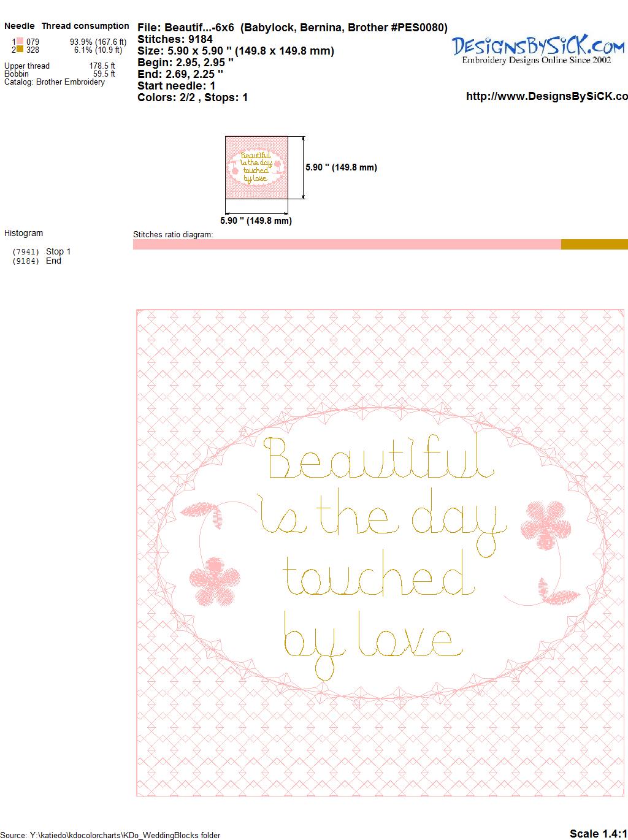The image size is (628, 840).
Task: Select the Stop 1 histogram entry
Action: [42, 251]
